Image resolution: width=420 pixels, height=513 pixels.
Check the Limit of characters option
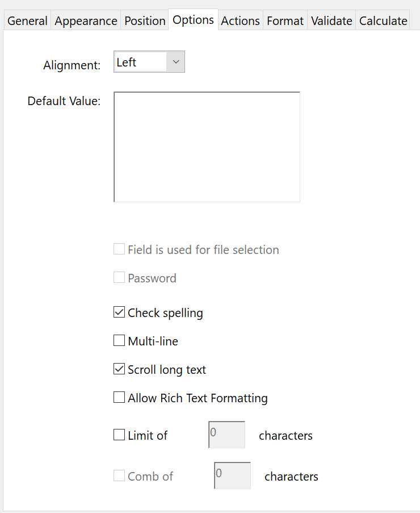[119, 435]
